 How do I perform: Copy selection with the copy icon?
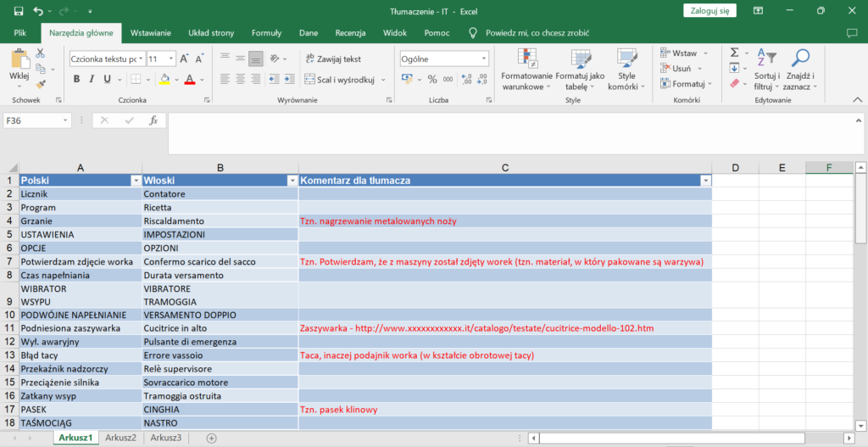(x=40, y=69)
